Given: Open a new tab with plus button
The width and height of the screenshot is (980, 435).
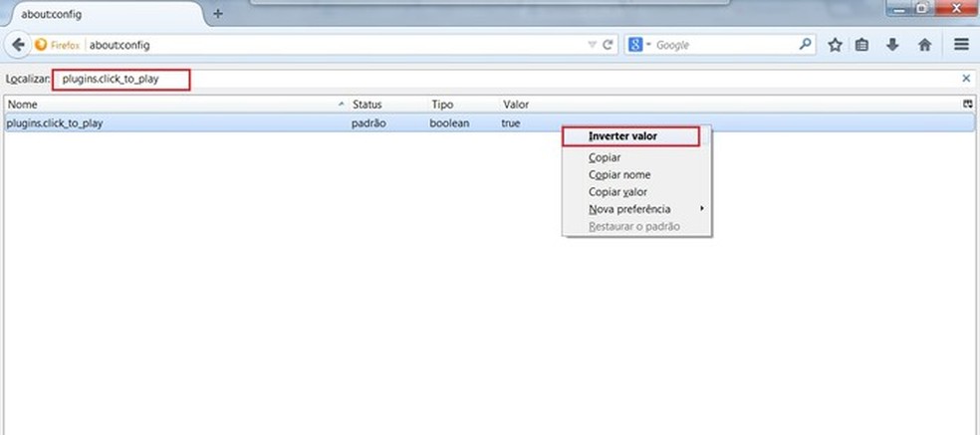Looking at the screenshot, I should [217, 14].
